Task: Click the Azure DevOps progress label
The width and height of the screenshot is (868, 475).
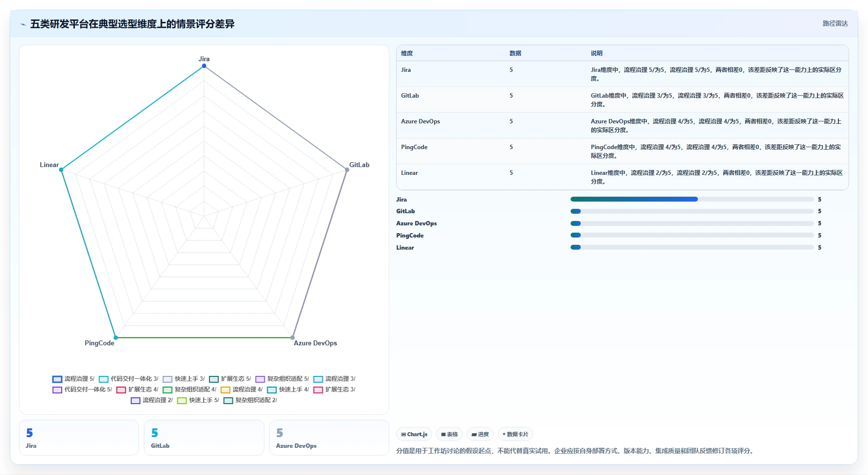Action: coord(417,223)
